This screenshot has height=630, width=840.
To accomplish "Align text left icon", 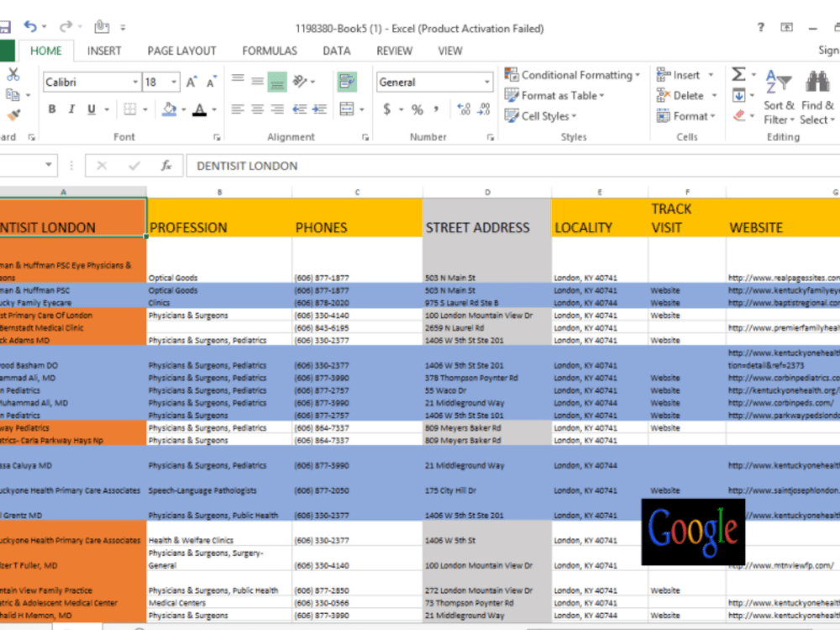I will pos(238,109).
